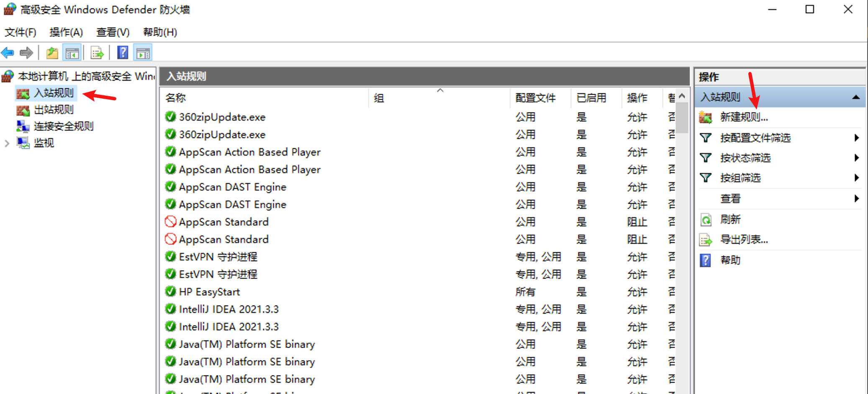Select 入站规则 in the tree
868x394 pixels.
coord(54,93)
